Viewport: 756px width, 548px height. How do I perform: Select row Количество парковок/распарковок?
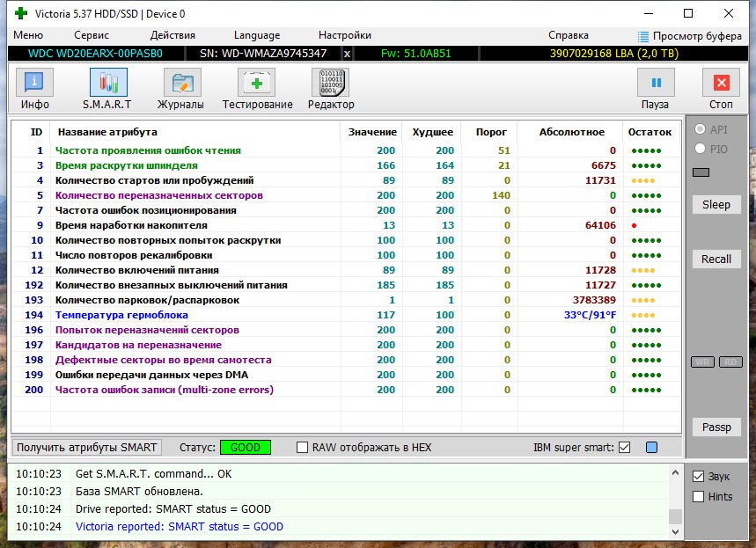tap(346, 300)
